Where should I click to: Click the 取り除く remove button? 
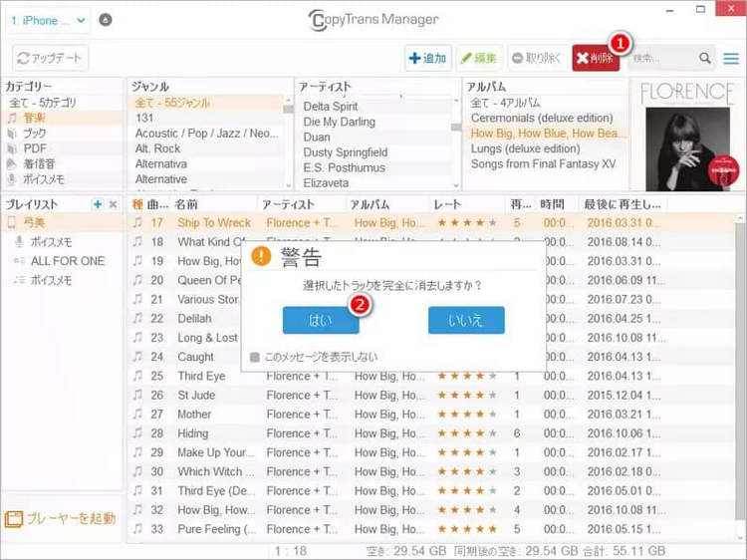537,58
